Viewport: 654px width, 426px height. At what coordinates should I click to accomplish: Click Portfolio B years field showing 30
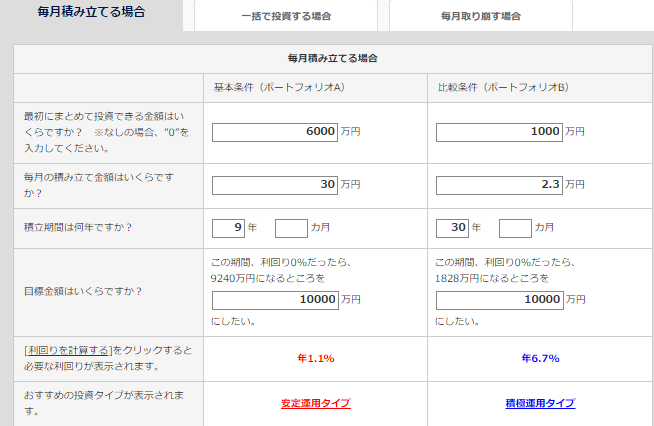click(x=452, y=228)
